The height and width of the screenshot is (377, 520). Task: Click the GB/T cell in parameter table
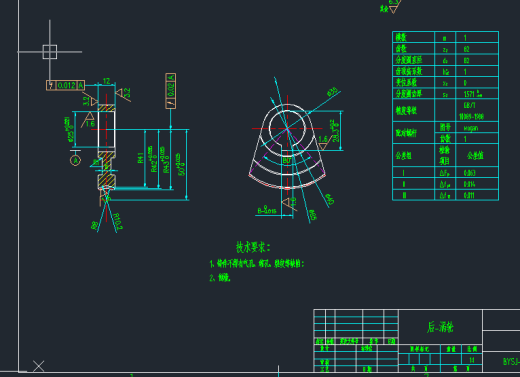click(469, 105)
